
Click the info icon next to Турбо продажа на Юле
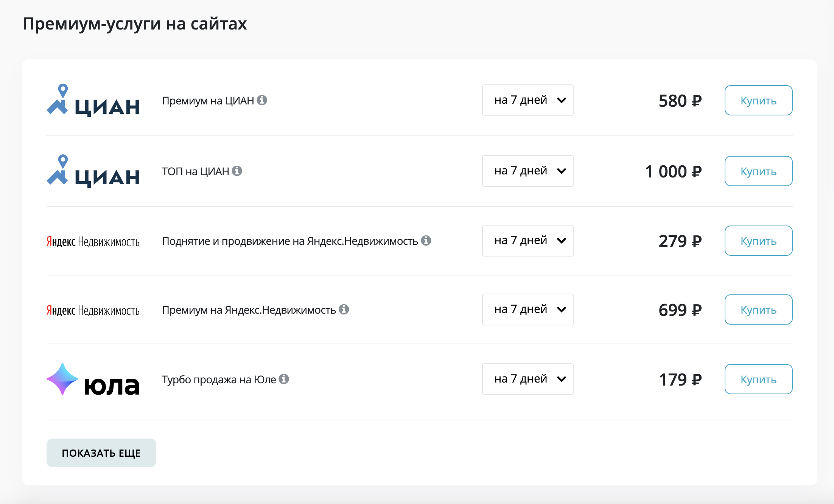(x=284, y=379)
